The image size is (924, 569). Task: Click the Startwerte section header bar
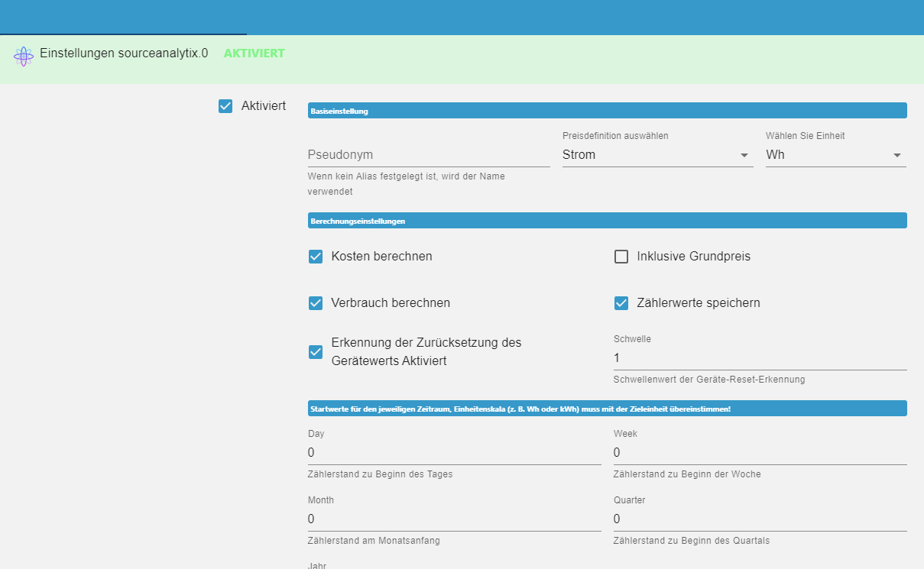607,409
